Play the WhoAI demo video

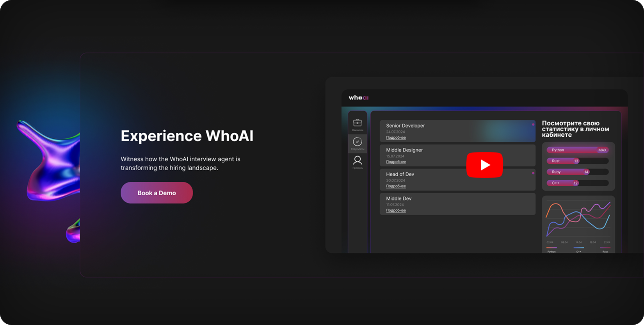click(484, 165)
